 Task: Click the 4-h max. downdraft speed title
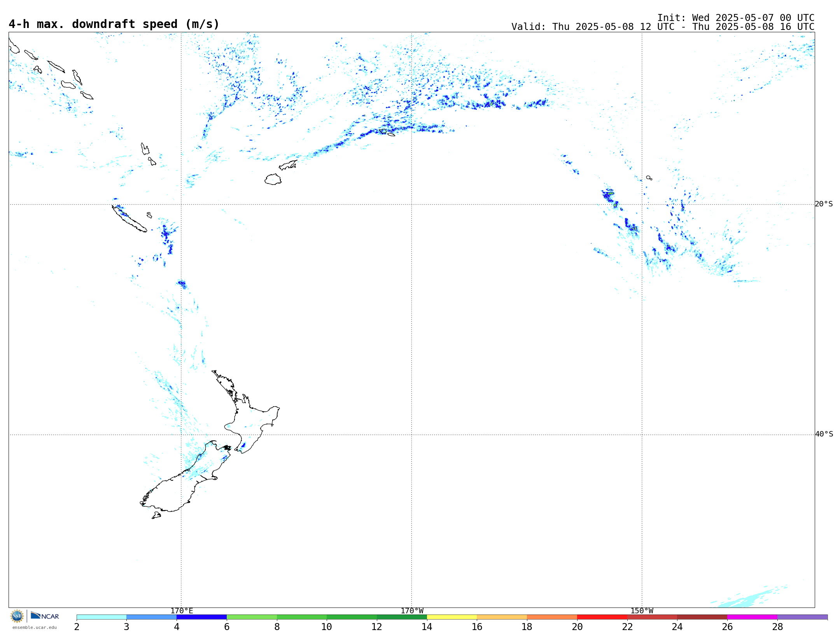coord(114,24)
